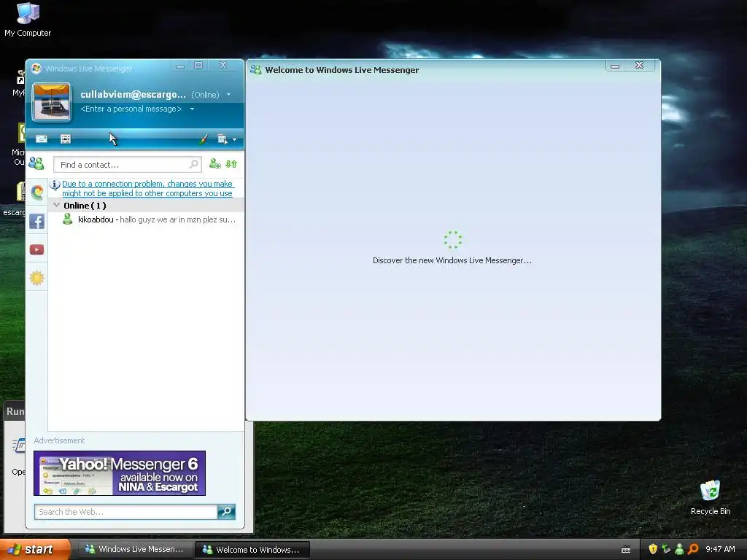This screenshot has width=747, height=560.
Task: Select contact kikoabdou in list
Action: click(146, 219)
